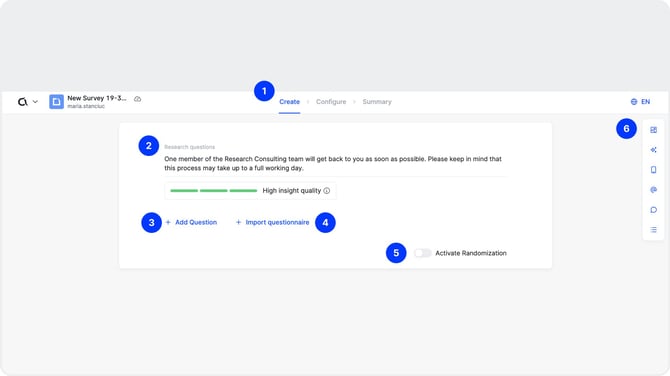
Task: Click Import questionnaire link
Action: (273, 222)
